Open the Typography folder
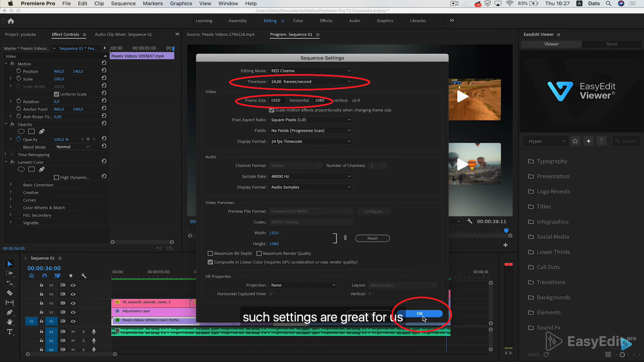This screenshot has width=644, height=362. pyautogui.click(x=552, y=161)
